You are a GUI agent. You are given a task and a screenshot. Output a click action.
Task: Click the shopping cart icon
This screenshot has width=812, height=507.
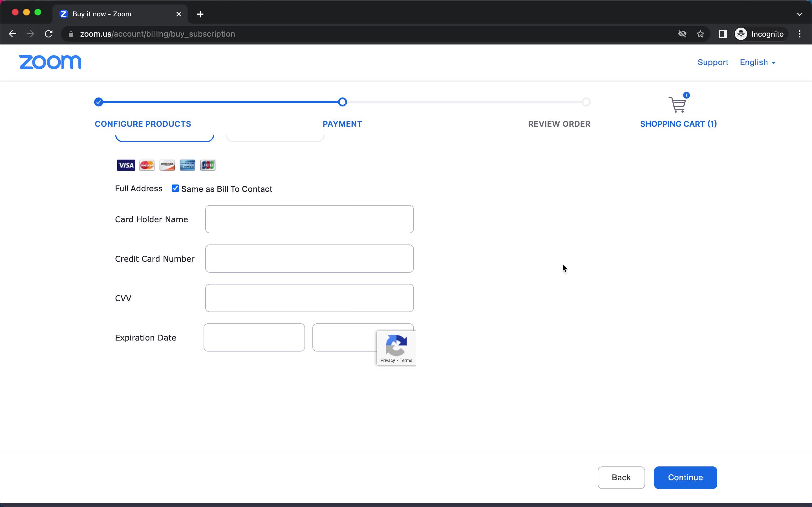pos(677,104)
